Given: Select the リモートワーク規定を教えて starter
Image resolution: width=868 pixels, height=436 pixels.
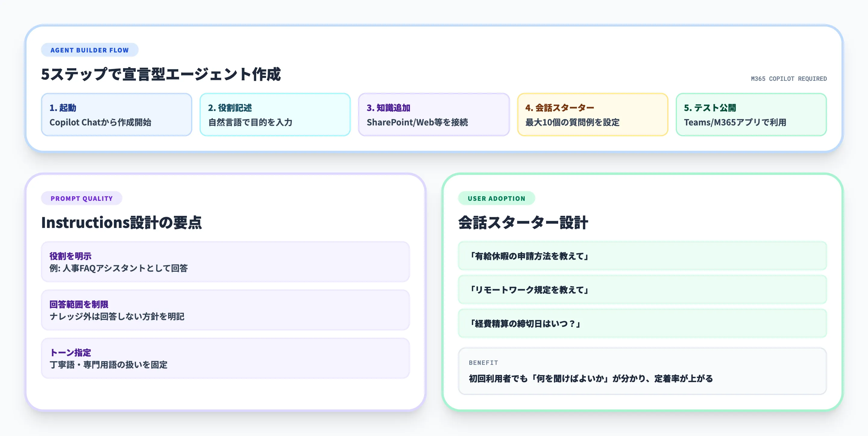Looking at the screenshot, I should [x=642, y=290].
